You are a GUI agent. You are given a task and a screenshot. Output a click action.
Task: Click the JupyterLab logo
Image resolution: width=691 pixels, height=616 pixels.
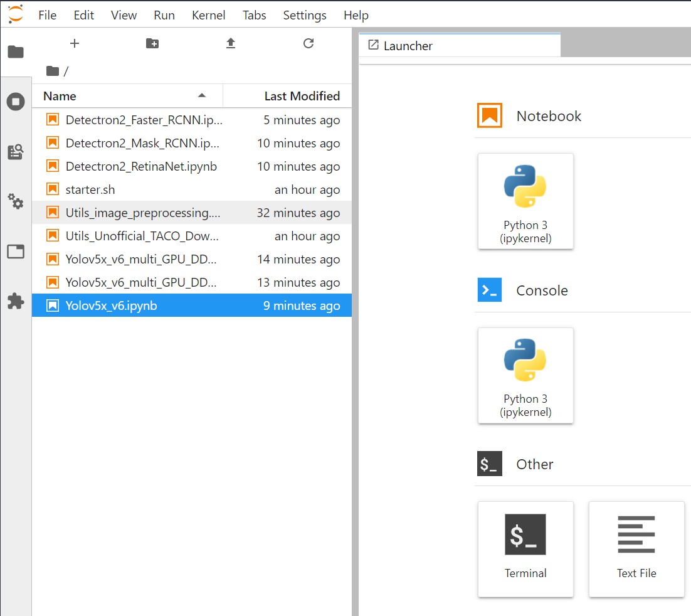click(x=16, y=14)
